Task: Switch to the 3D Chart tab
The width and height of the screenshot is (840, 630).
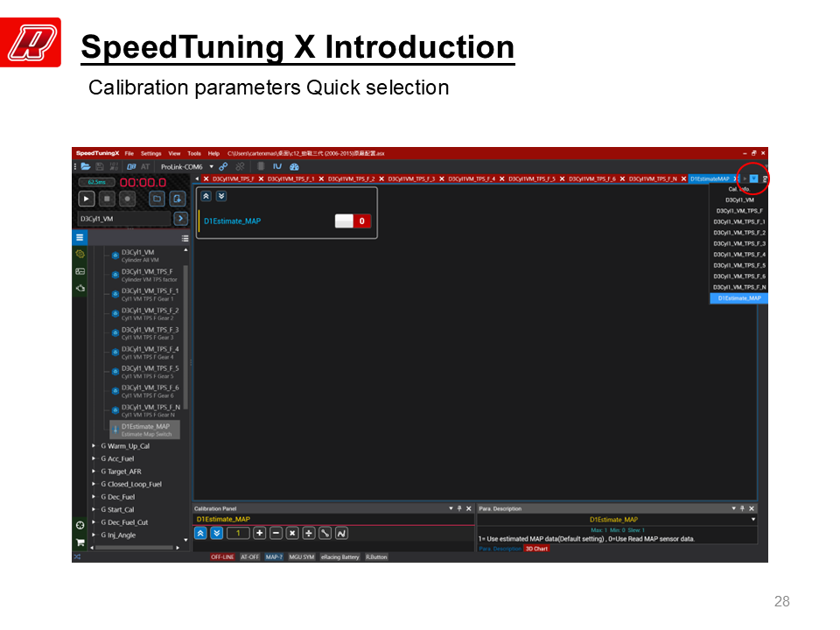Action: coord(536,549)
